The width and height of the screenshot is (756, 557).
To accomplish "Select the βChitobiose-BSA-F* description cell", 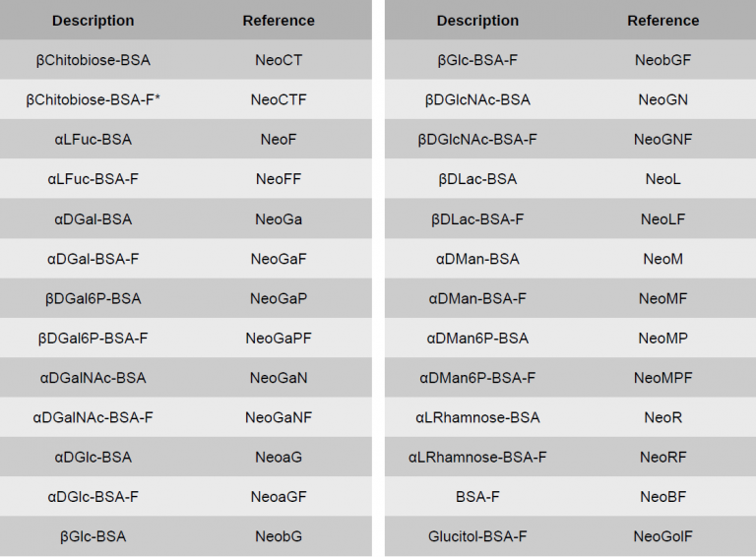I will 93,99.
